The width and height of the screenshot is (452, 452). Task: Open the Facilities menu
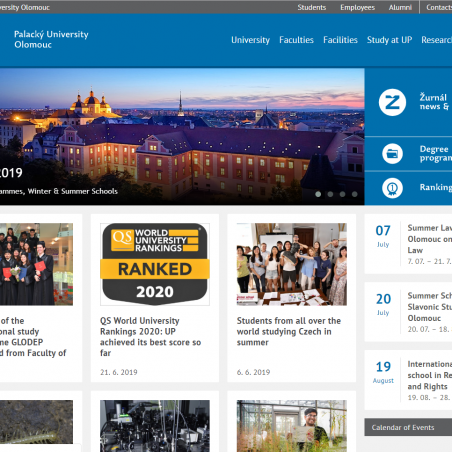pyautogui.click(x=340, y=40)
